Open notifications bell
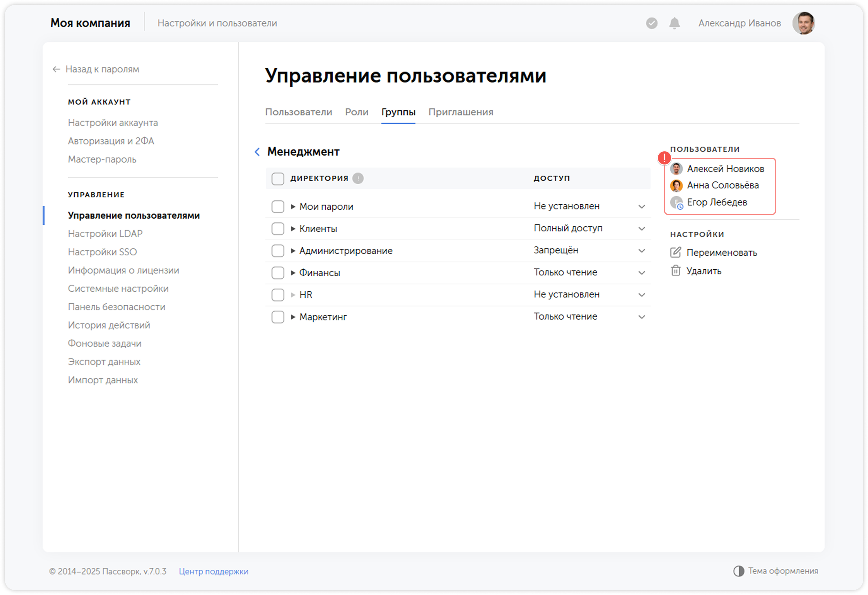The width and height of the screenshot is (868, 595). pyautogui.click(x=675, y=23)
